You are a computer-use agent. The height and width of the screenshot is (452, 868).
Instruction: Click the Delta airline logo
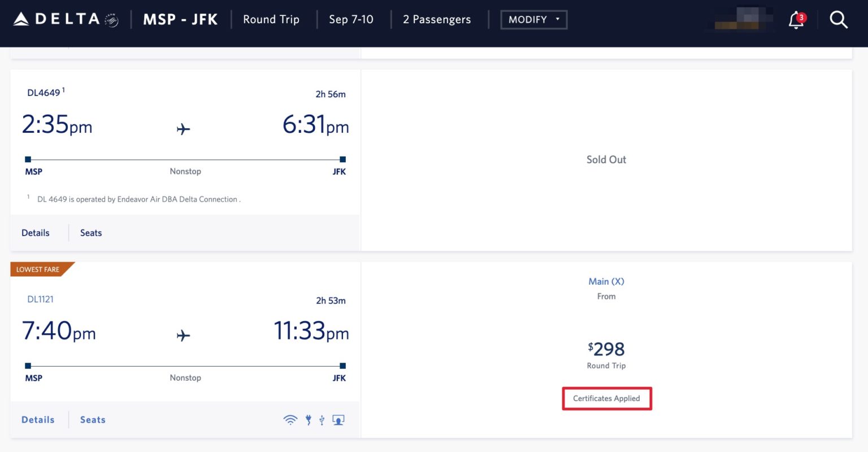click(57, 18)
